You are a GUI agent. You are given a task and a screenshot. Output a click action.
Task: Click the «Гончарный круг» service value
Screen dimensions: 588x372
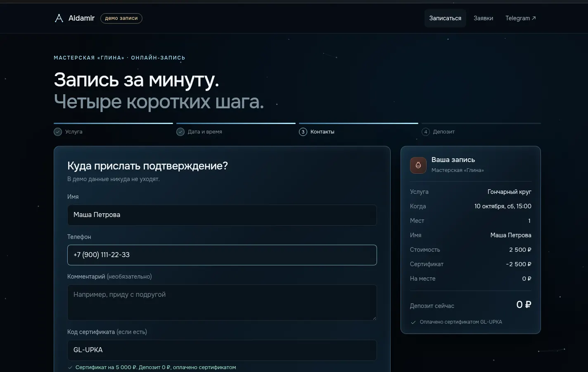tap(509, 192)
